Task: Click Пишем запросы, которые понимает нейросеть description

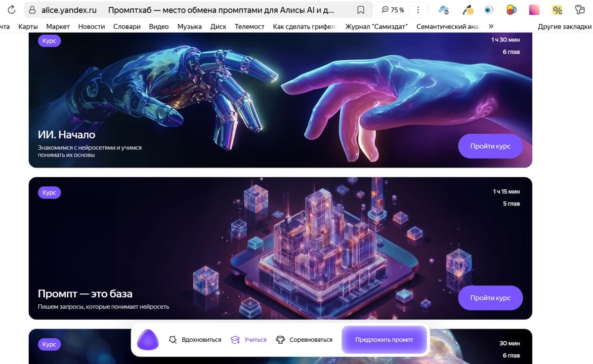Action: (103, 307)
